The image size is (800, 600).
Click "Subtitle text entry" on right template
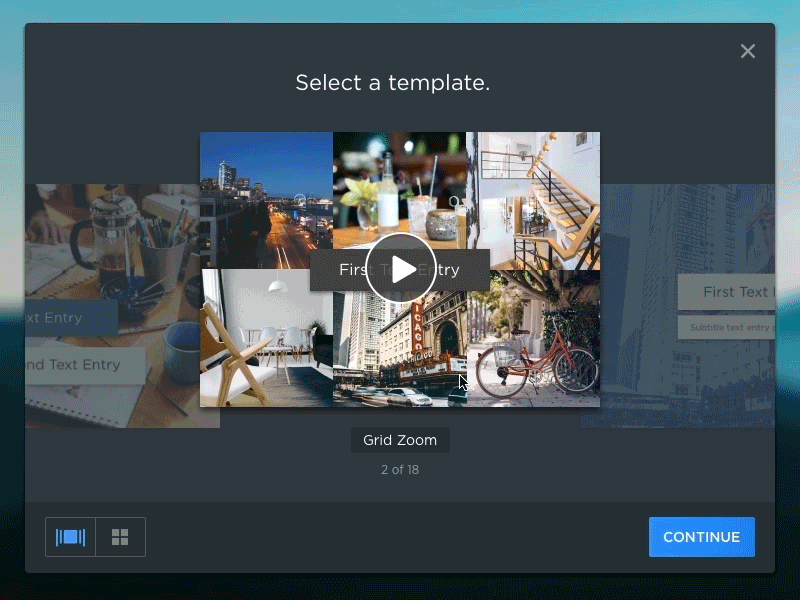[728, 327]
